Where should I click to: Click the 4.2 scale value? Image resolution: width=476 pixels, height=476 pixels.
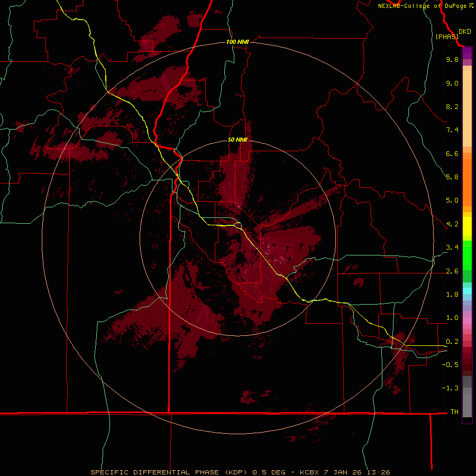(452, 224)
